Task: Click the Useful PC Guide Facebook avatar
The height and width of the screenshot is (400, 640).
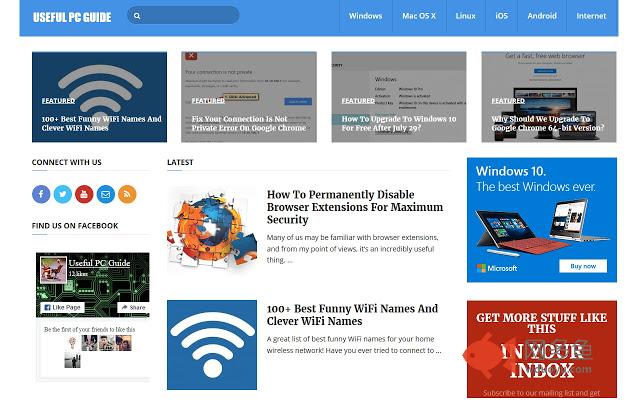Action: tap(53, 270)
